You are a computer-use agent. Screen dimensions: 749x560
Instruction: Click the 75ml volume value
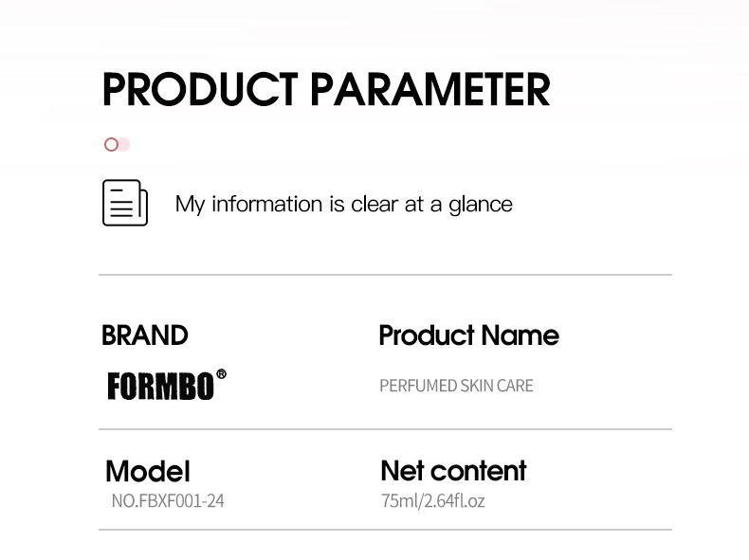click(396, 500)
